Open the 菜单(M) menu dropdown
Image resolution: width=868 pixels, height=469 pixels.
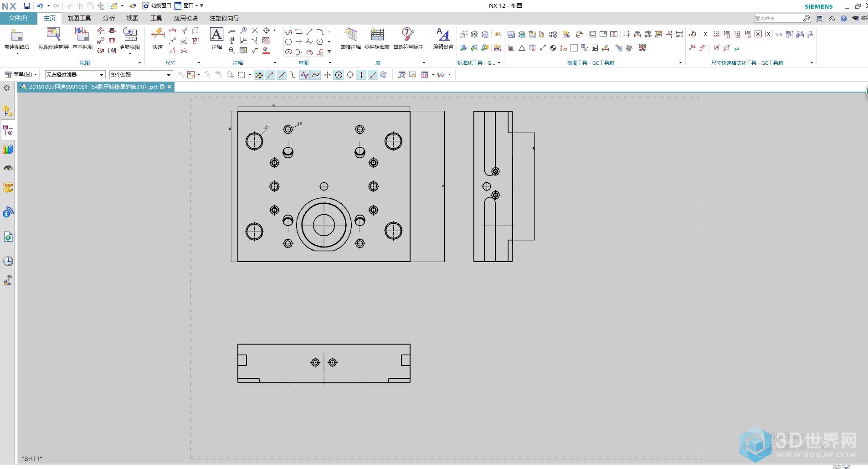coord(21,75)
